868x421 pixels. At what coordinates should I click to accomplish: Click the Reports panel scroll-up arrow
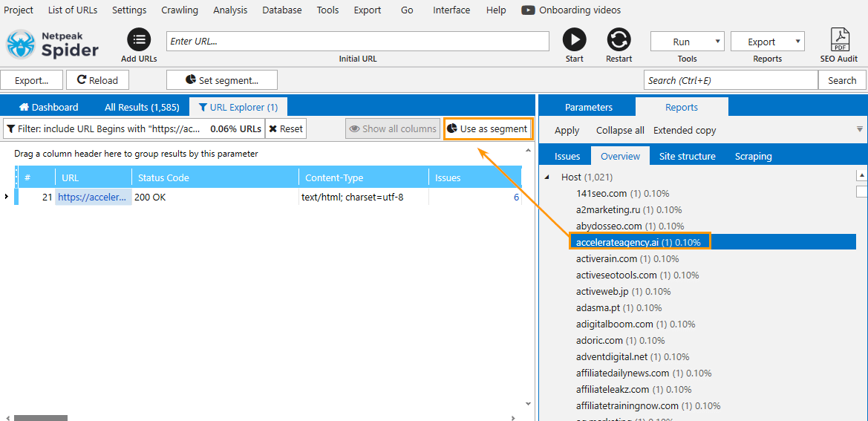click(x=861, y=176)
